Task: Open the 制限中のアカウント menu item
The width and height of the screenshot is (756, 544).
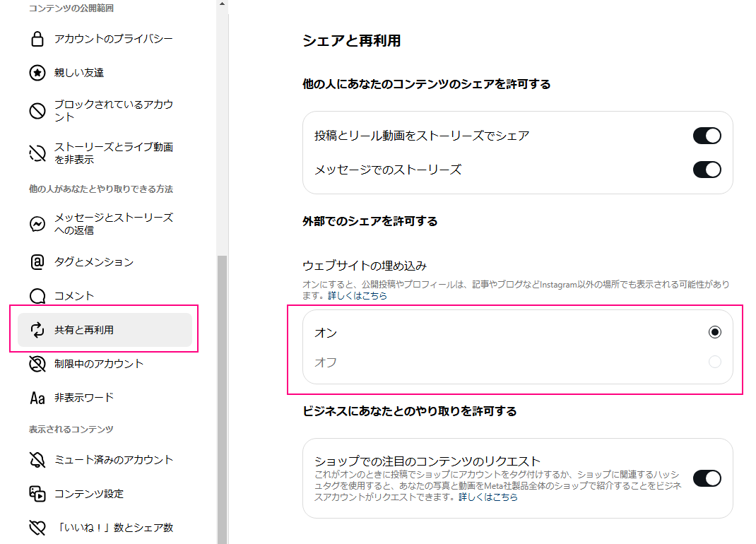Action: (99, 364)
